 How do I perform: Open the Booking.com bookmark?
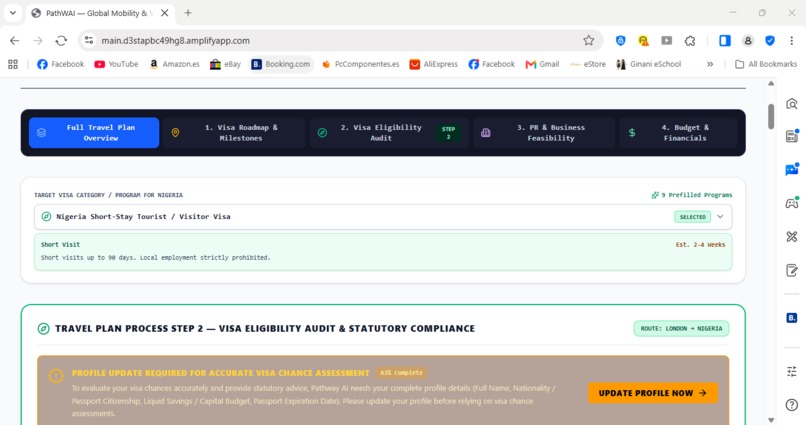tap(281, 64)
